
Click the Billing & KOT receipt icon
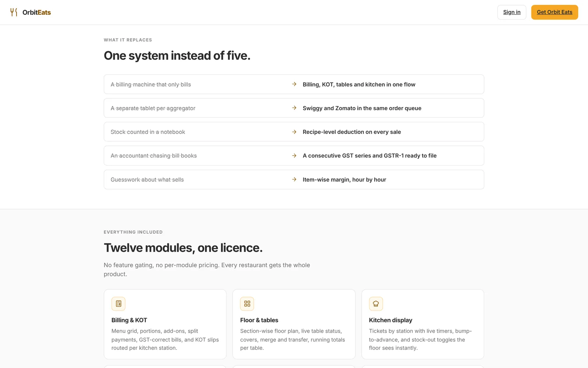tap(118, 304)
